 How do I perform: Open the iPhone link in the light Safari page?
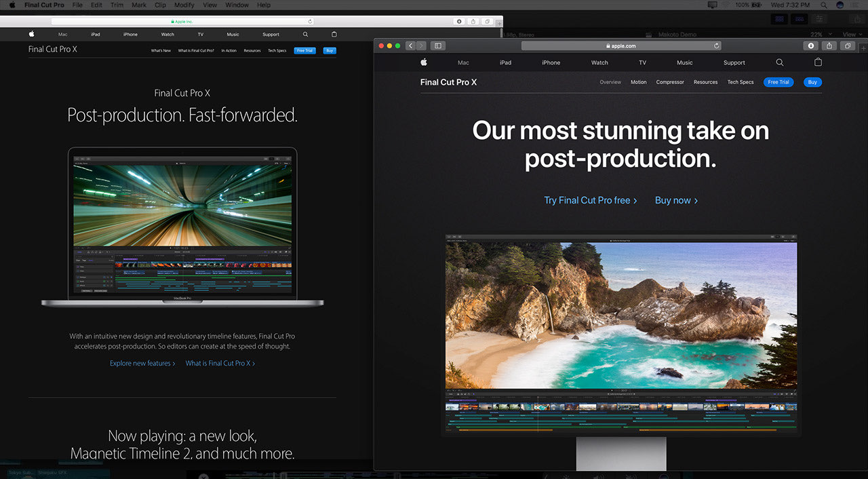(130, 35)
